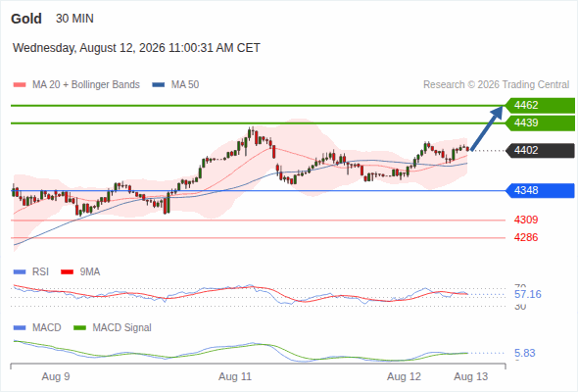Image resolution: width=578 pixels, height=392 pixels.
Task: Click the MA 50 blue legend swatch
Action: 159,85
